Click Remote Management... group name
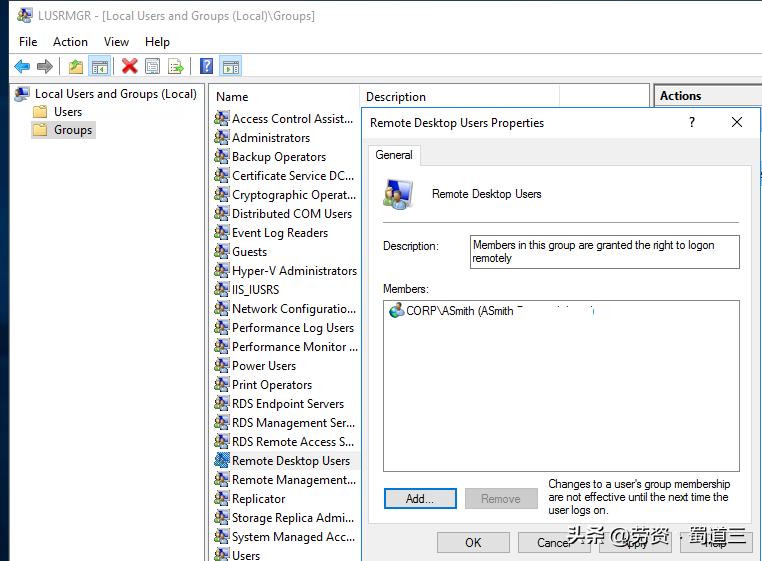Image resolution: width=762 pixels, height=561 pixels. coord(294,479)
